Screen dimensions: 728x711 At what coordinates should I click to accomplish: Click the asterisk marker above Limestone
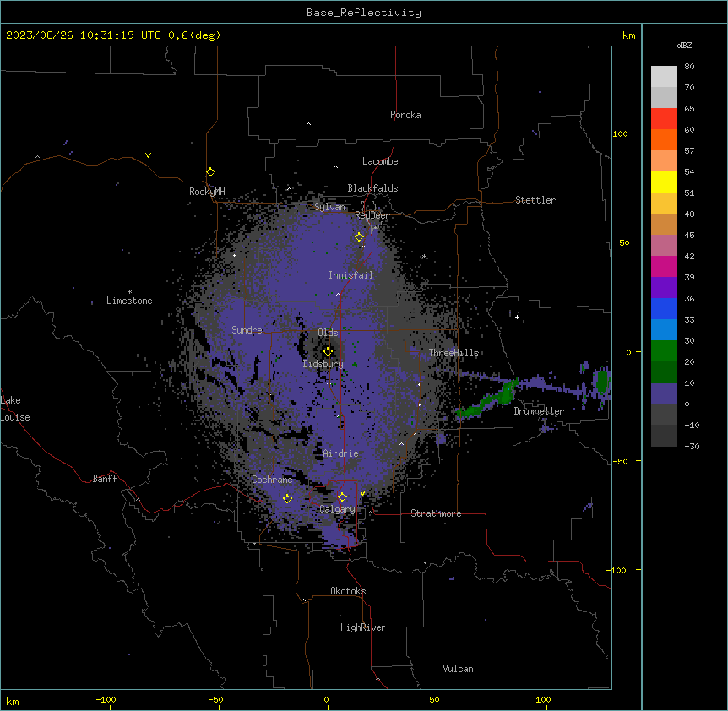pyautogui.click(x=129, y=292)
